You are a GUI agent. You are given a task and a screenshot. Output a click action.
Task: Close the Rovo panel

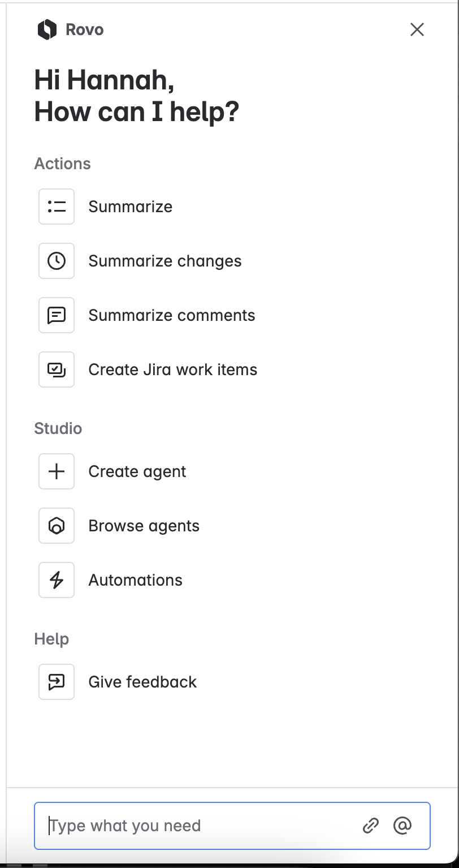pos(417,30)
